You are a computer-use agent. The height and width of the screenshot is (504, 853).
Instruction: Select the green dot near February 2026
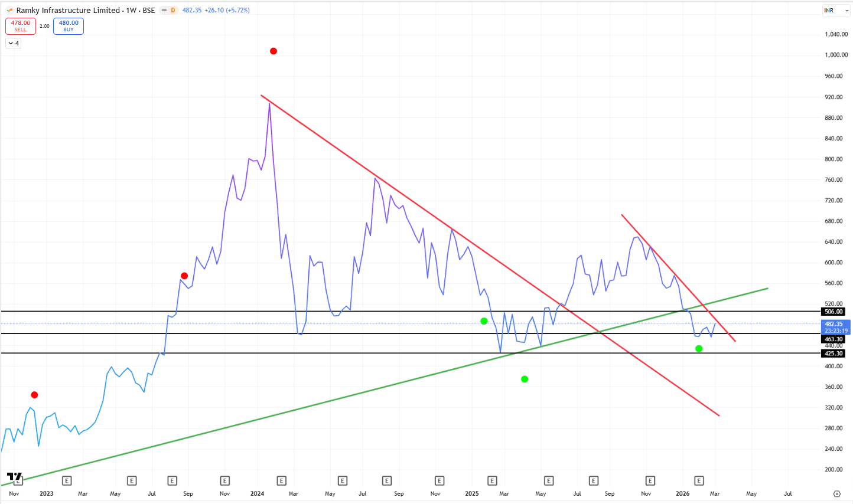pyautogui.click(x=699, y=349)
